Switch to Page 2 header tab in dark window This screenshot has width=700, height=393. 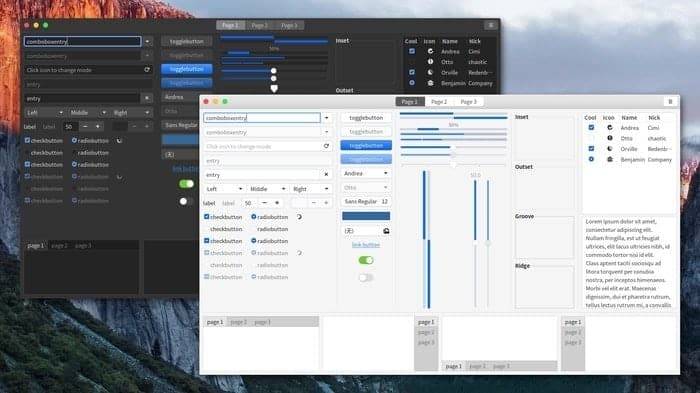tap(259, 25)
